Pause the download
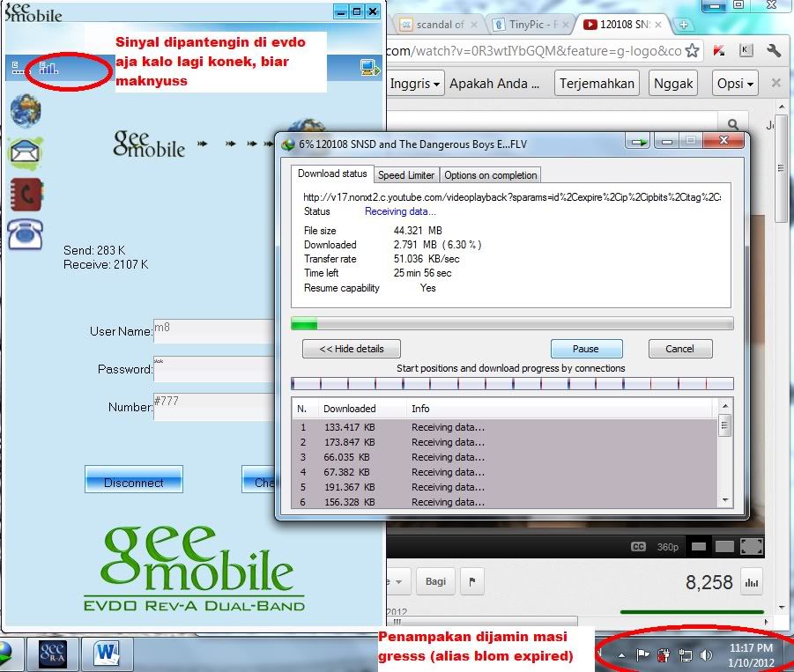794x672 pixels. coord(586,349)
